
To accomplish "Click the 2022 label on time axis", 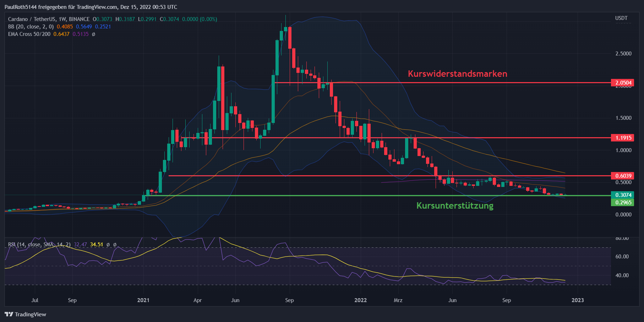I will 360,300.
